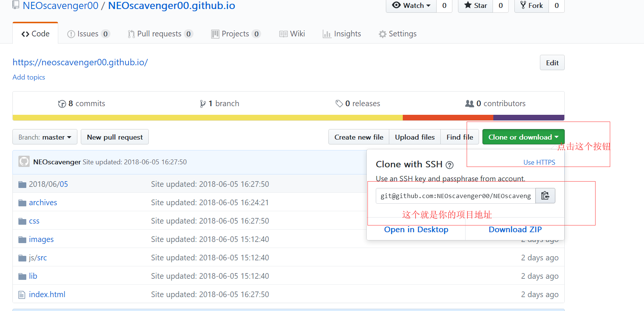644x311 pixels.
Task: Click the css folder icon
Action: coord(23,221)
